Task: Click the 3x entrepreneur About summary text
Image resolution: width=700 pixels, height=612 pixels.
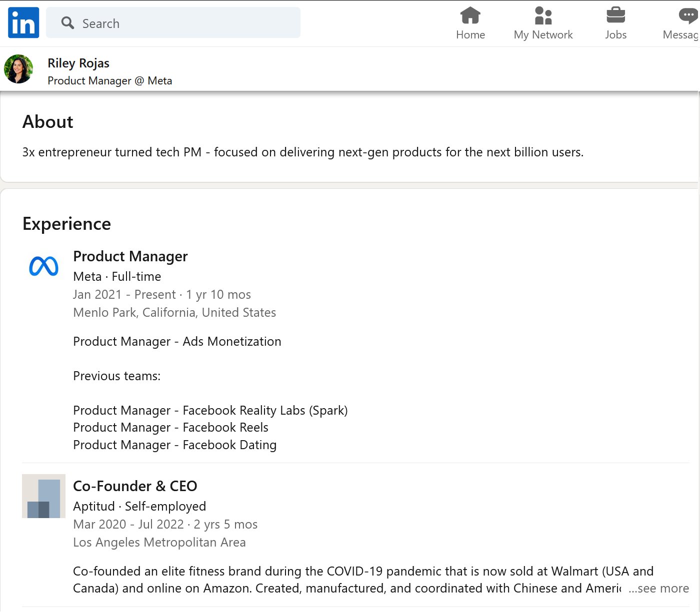Action: [x=303, y=152]
